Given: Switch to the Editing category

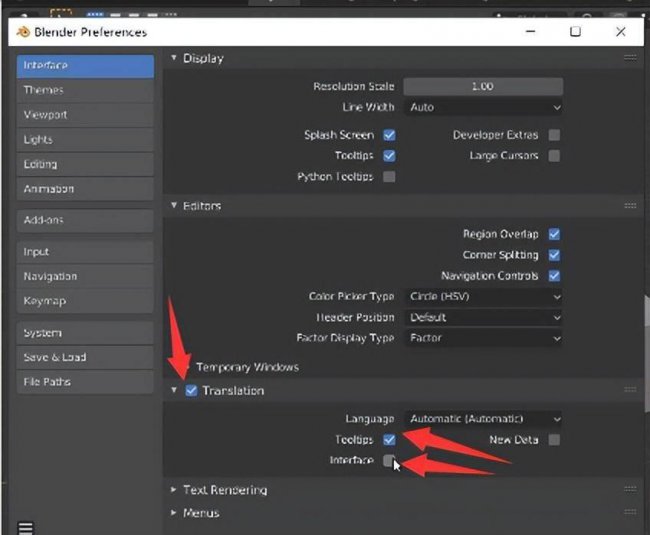Looking at the screenshot, I should [85, 164].
